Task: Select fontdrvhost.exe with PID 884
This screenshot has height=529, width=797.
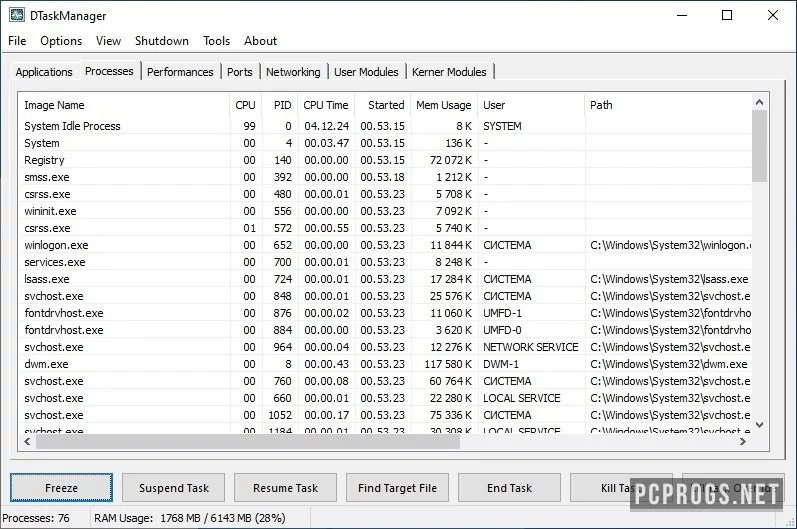Action: coord(385,330)
